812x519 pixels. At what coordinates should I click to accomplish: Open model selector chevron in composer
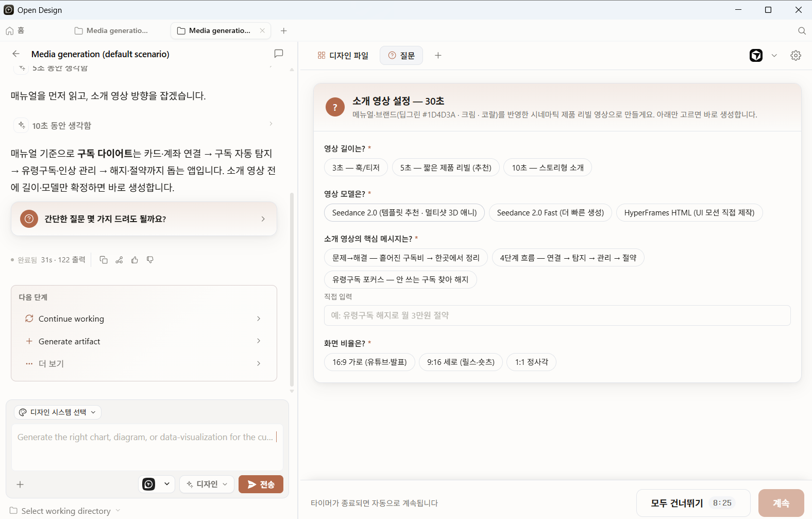coord(167,484)
